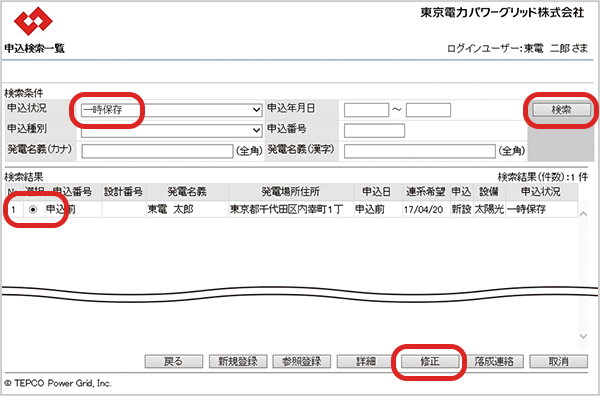Click the 東京電力パワーグリッド株式会社 company name

tap(502, 13)
